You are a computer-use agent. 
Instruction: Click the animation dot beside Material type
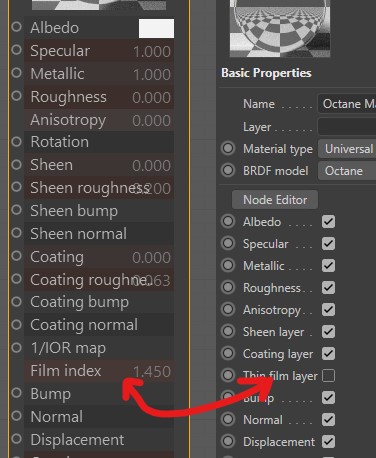[228, 149]
